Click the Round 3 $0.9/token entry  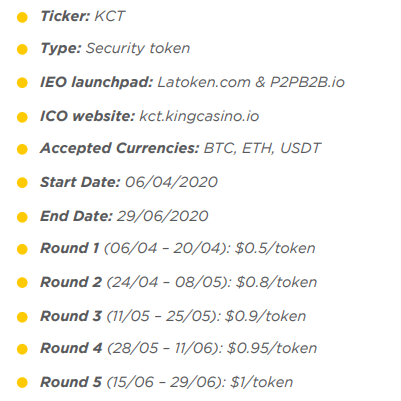coord(173,316)
